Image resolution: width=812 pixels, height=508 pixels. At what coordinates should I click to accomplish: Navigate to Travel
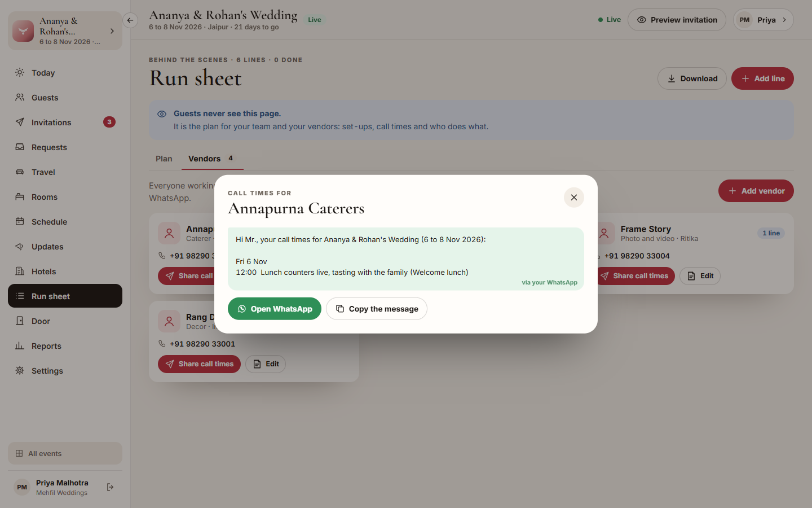(65, 172)
